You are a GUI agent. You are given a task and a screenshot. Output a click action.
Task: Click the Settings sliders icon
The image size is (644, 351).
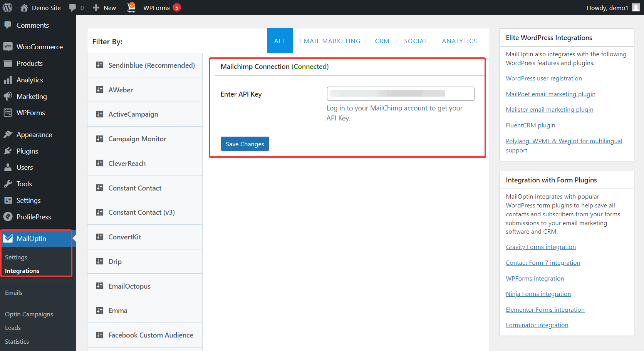tap(8, 201)
